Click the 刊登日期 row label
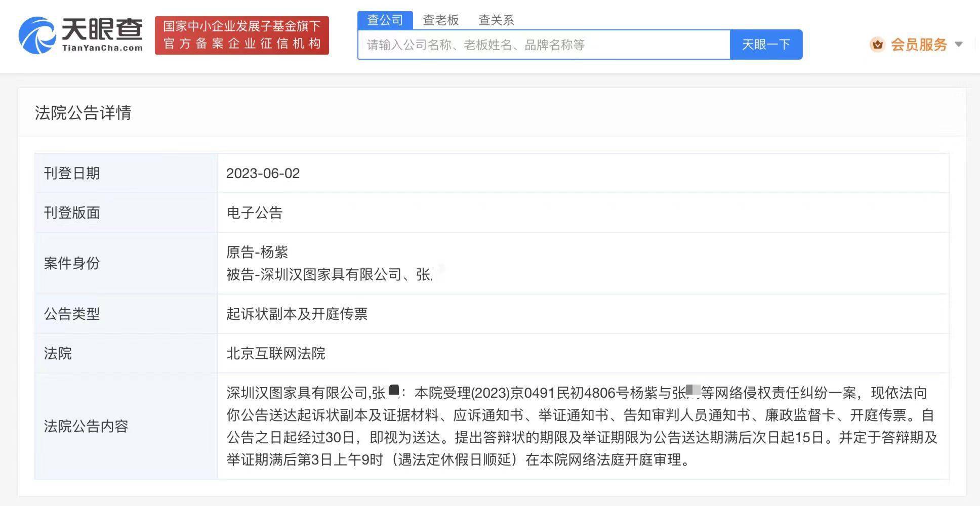This screenshot has height=506, width=980. pyautogui.click(x=72, y=174)
